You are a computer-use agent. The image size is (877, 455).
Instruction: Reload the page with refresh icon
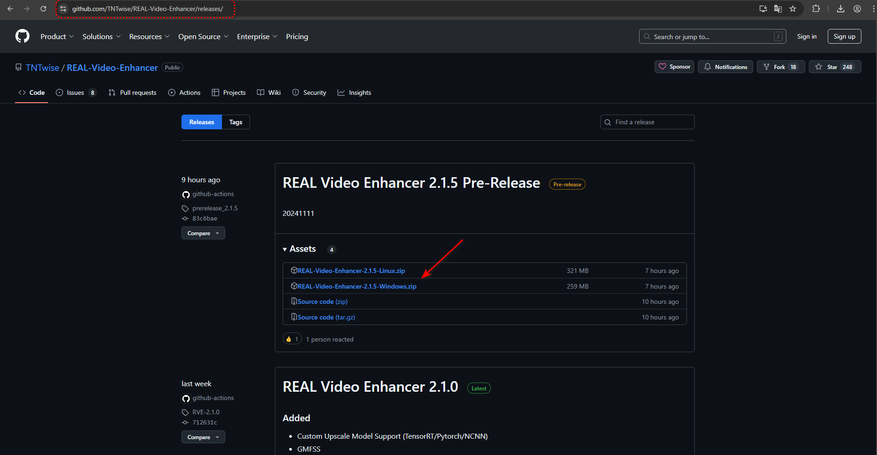tap(43, 9)
